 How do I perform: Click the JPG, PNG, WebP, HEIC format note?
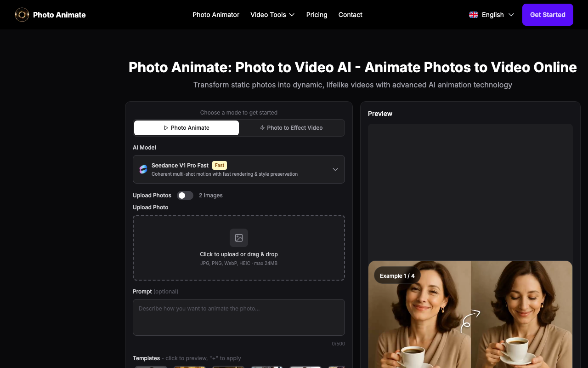pyautogui.click(x=239, y=264)
